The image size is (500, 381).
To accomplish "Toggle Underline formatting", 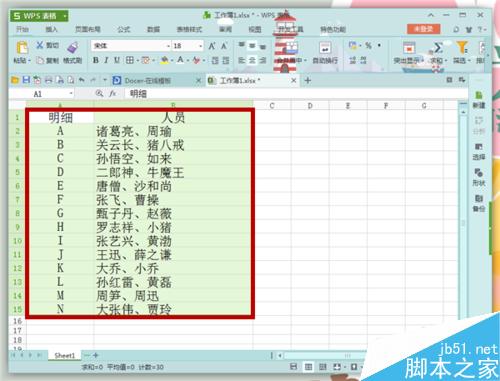I will tap(117, 60).
